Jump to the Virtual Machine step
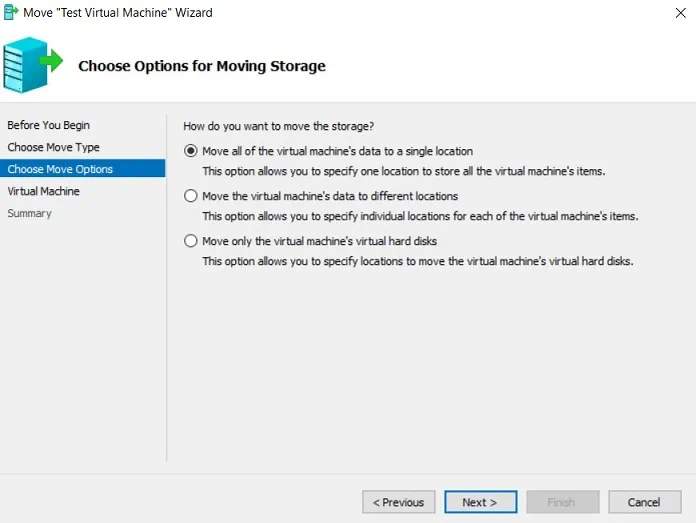Viewport: 696px width, 523px height. 43,191
